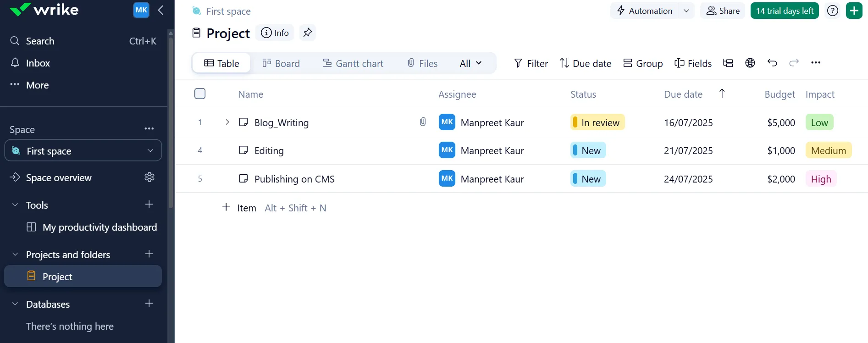This screenshot has height=343, width=868.
Task: Open the Fields settings
Action: [693, 63]
